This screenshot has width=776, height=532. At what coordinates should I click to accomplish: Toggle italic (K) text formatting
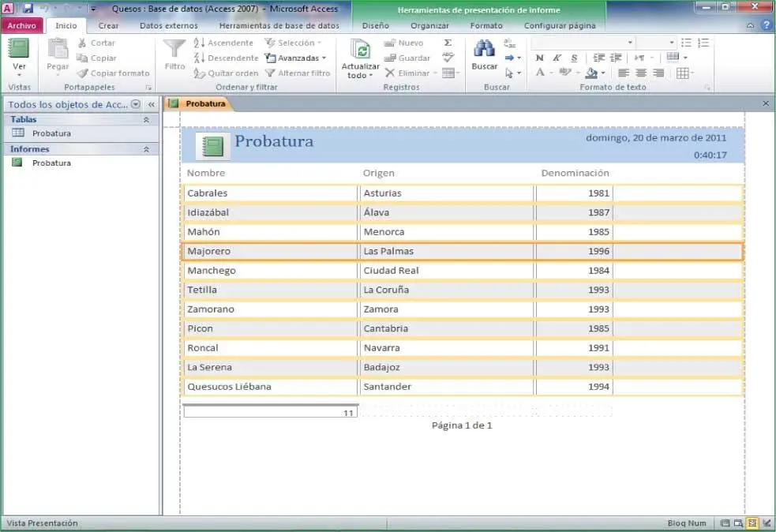pos(557,58)
